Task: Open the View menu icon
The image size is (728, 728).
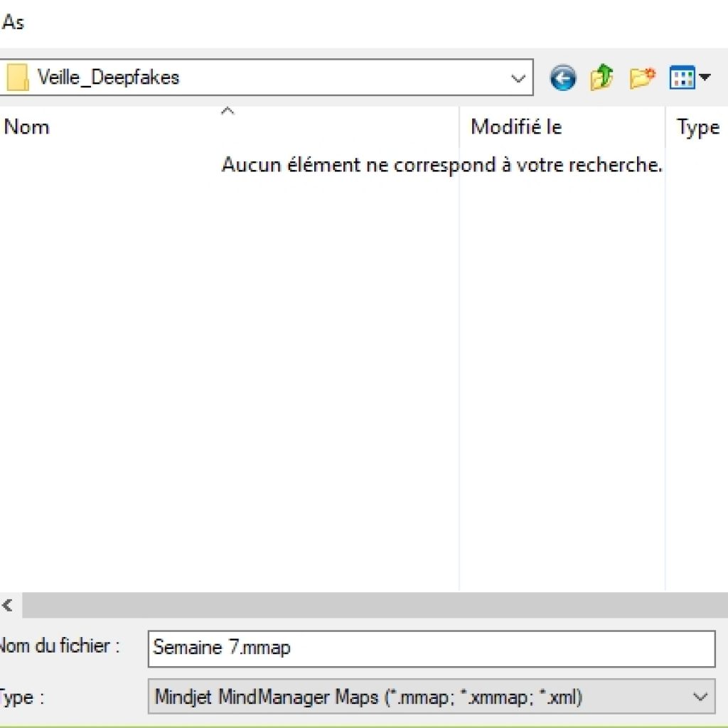Action: [682, 77]
